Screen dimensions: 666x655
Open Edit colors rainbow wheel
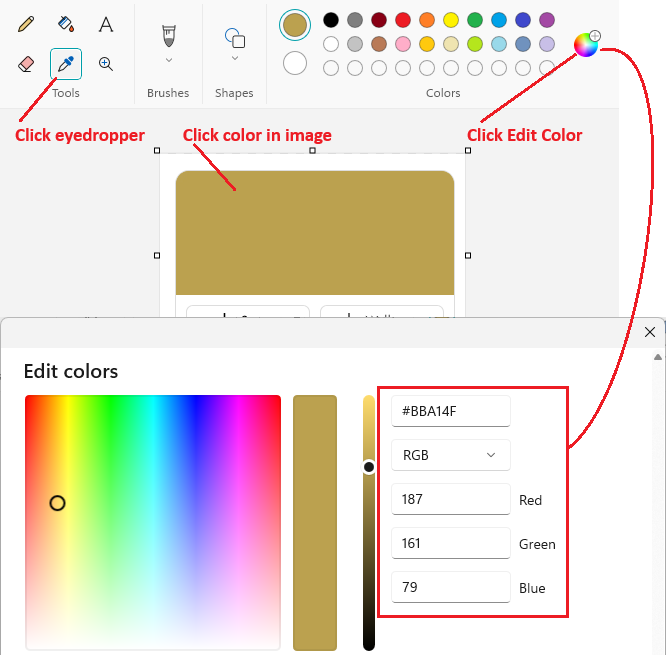pos(586,44)
